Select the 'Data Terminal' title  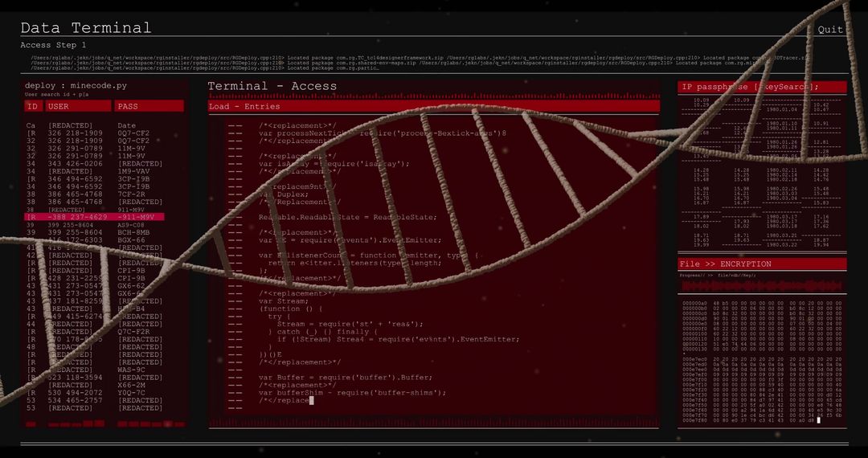(x=86, y=27)
